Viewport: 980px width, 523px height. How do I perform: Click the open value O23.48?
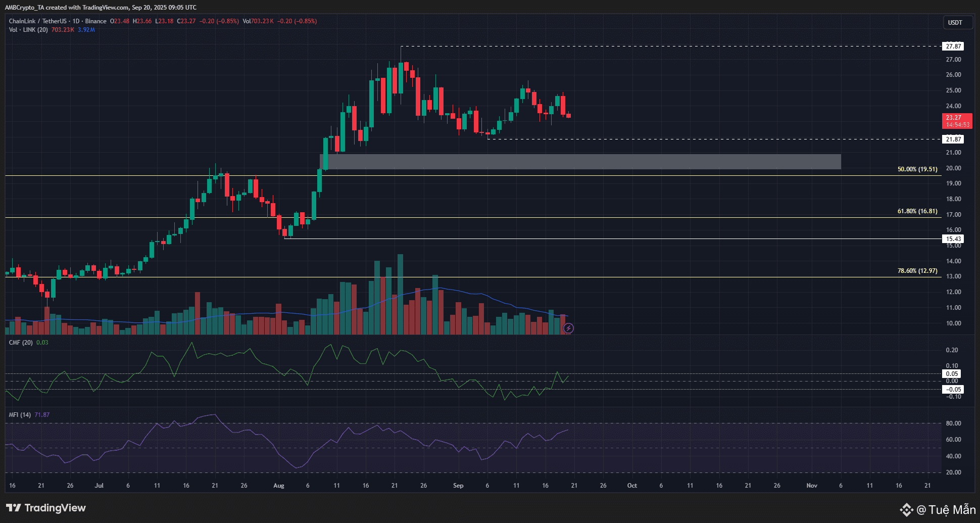(120, 21)
